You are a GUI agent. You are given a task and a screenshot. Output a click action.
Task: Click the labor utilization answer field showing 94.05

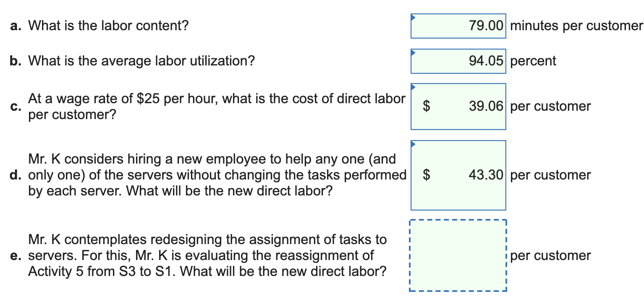[x=458, y=61]
